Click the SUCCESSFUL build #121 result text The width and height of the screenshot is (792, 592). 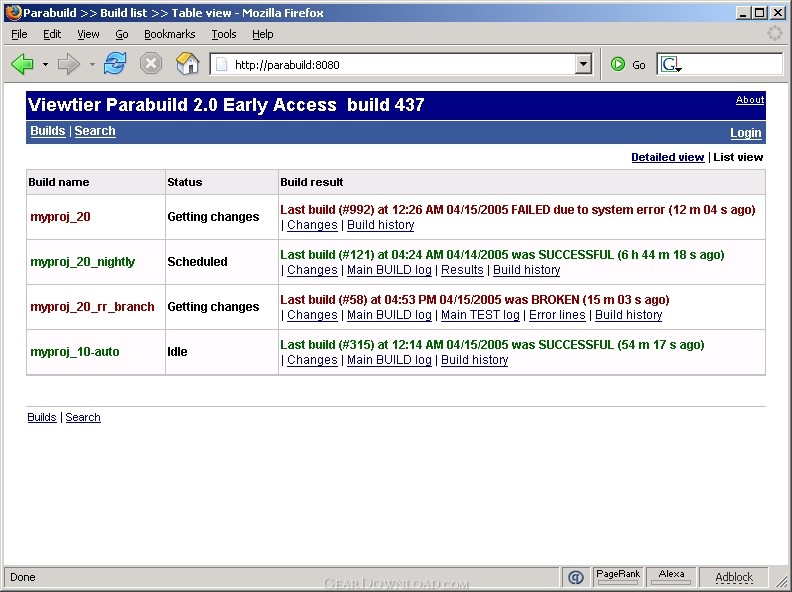(x=502, y=255)
